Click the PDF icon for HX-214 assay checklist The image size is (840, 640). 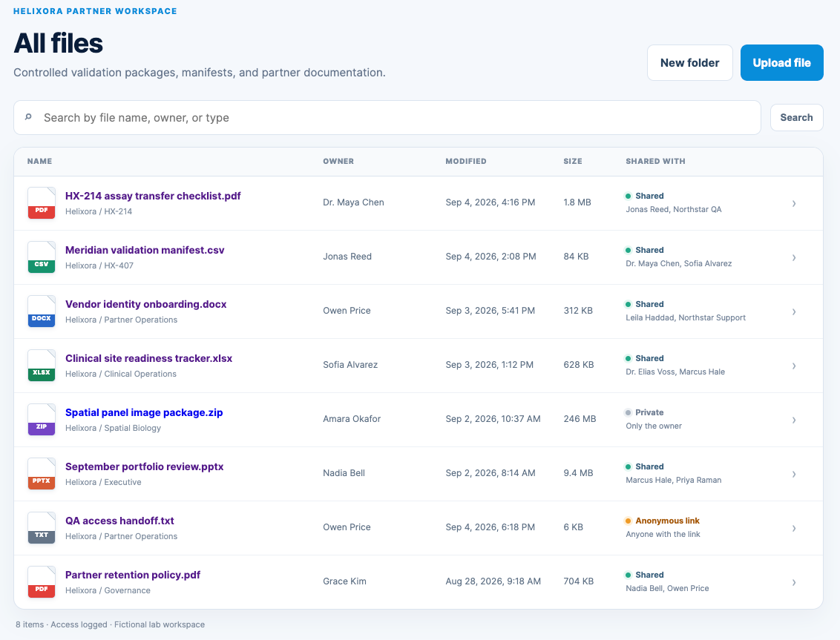pos(42,203)
